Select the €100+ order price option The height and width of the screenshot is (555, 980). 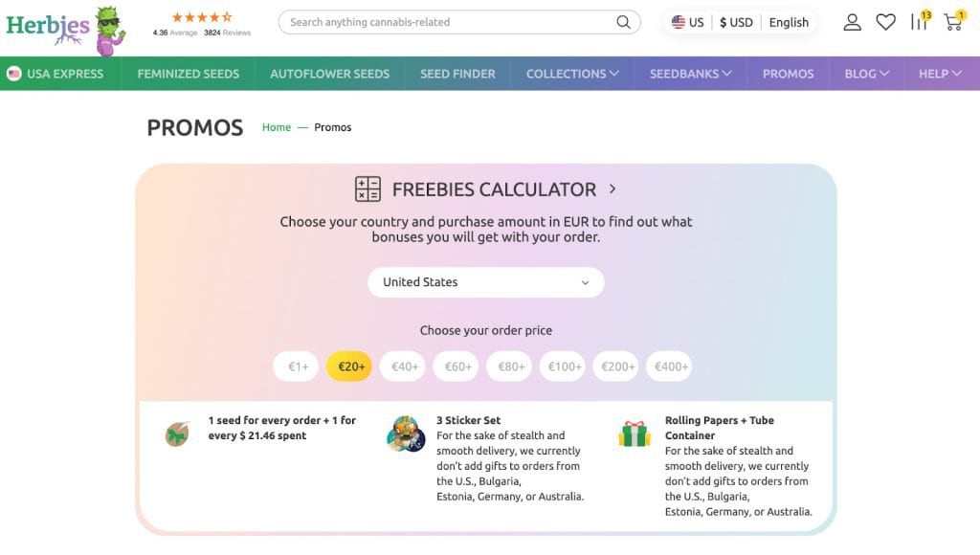click(565, 366)
